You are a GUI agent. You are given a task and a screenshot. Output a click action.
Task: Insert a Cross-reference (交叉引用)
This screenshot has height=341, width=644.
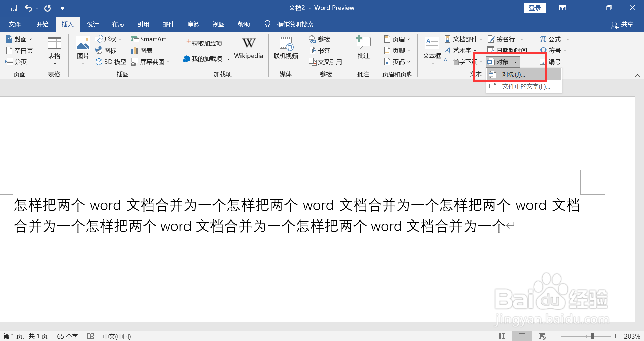(x=325, y=62)
